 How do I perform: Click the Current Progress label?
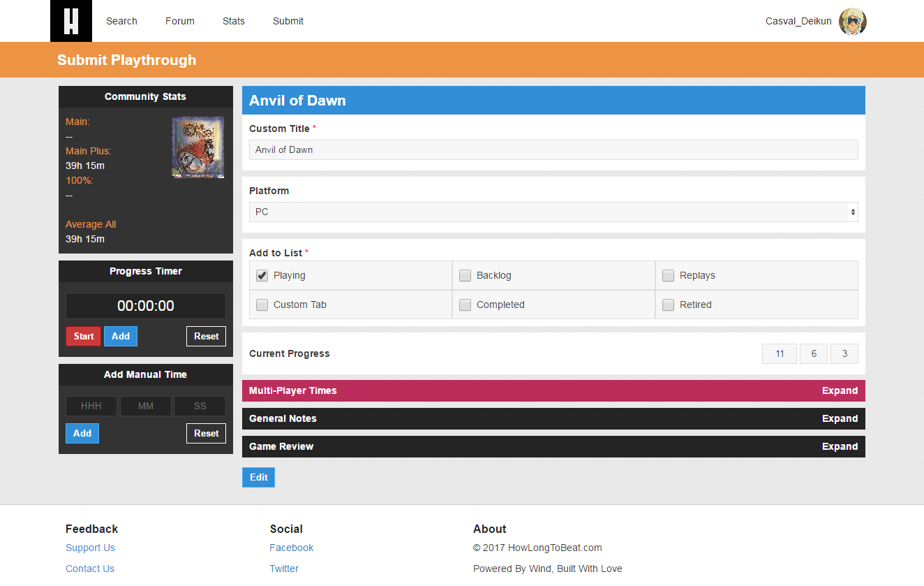click(x=289, y=353)
